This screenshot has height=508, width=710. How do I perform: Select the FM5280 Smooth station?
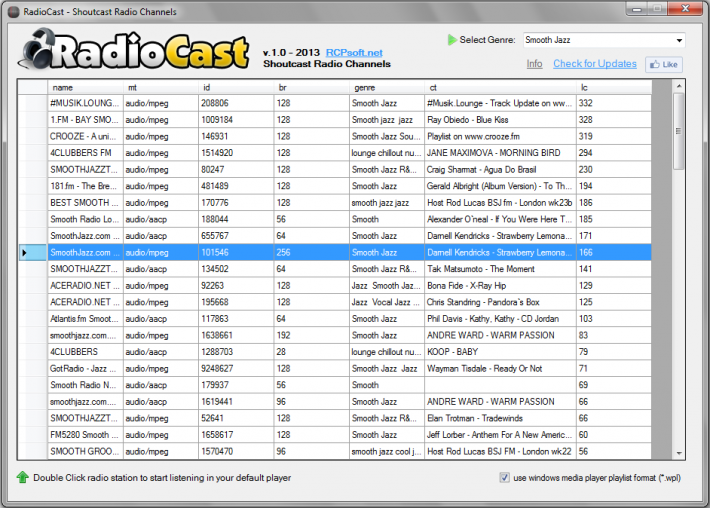pos(85,435)
